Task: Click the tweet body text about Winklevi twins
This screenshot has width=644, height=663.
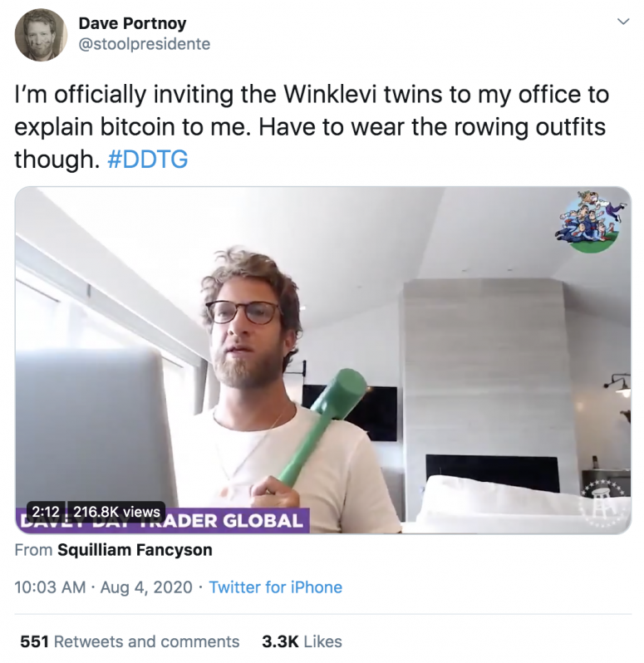Action: (312, 127)
